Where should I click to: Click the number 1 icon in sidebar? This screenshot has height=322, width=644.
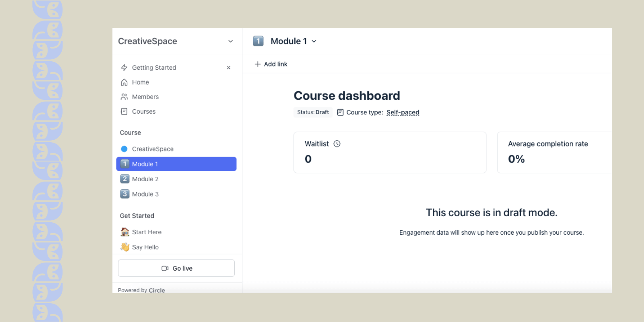(125, 164)
